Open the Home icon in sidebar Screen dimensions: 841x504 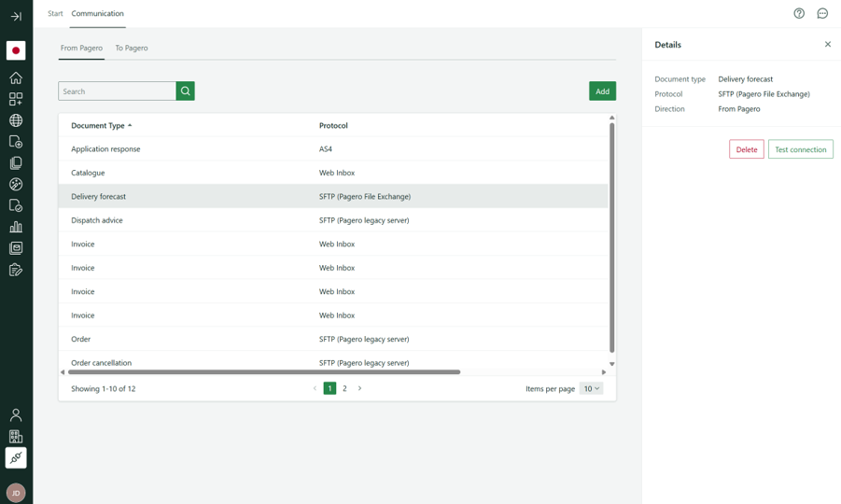[x=16, y=77]
